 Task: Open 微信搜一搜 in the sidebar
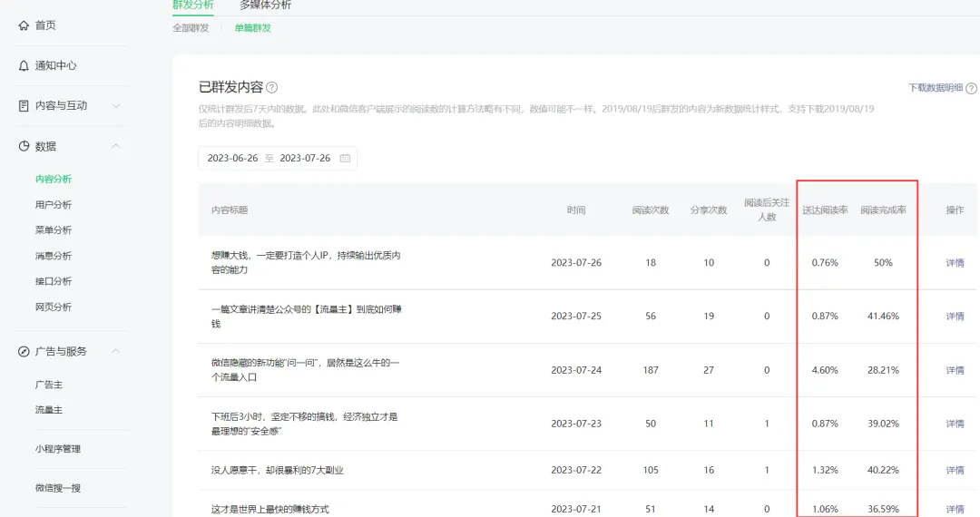[x=58, y=488]
